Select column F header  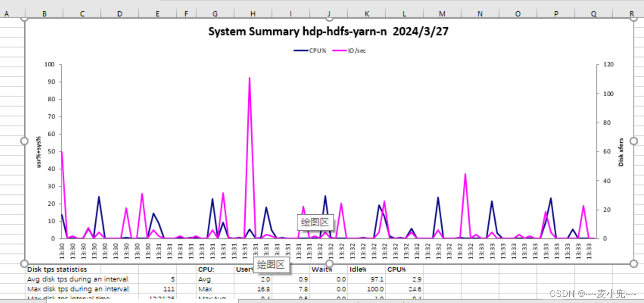point(186,14)
